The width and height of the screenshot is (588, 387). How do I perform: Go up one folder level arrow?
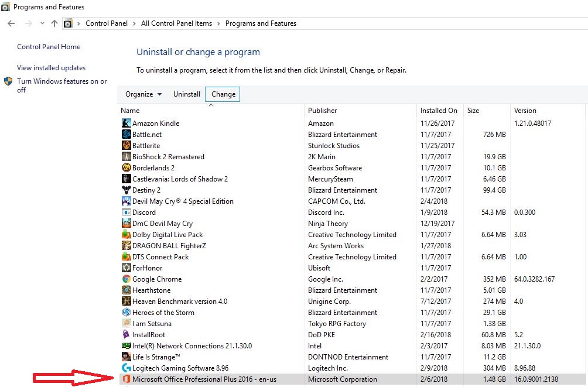(x=54, y=23)
